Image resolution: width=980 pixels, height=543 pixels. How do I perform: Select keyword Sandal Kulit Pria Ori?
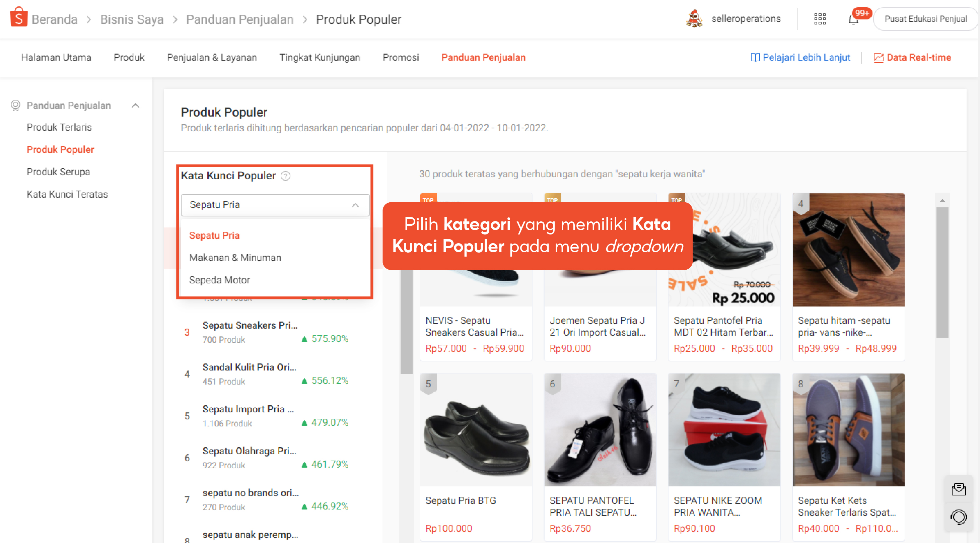pos(249,367)
